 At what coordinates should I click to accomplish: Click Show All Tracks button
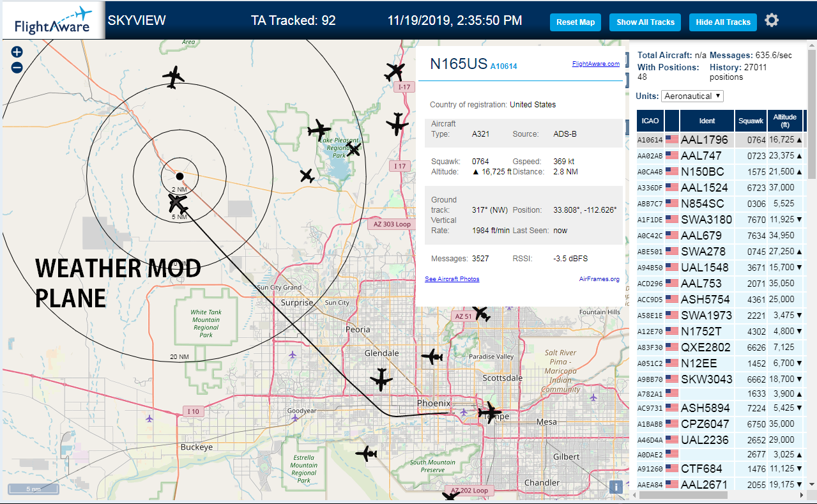645,22
